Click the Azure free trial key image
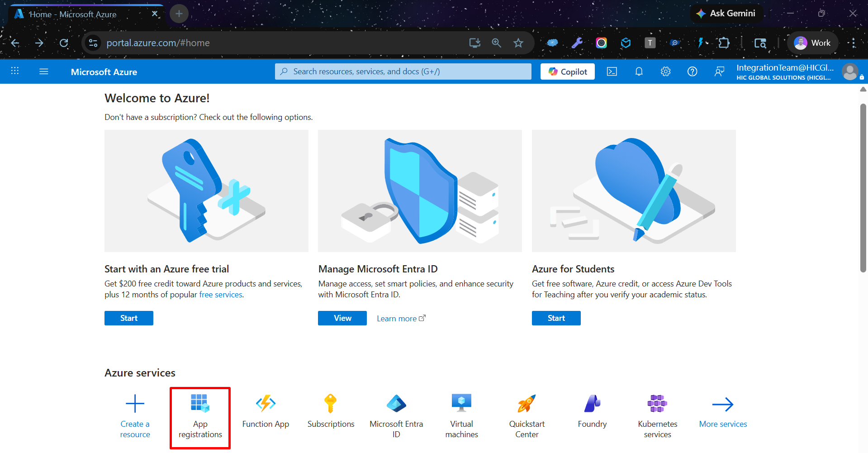868x453 pixels. [206, 191]
